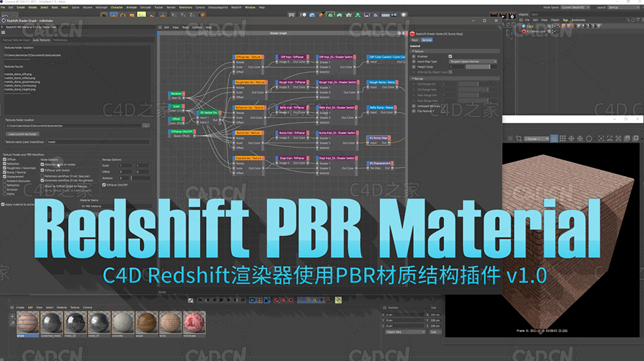The width and height of the screenshot is (644, 361).
Task: Click Load current tex folder button
Action: click(x=23, y=134)
